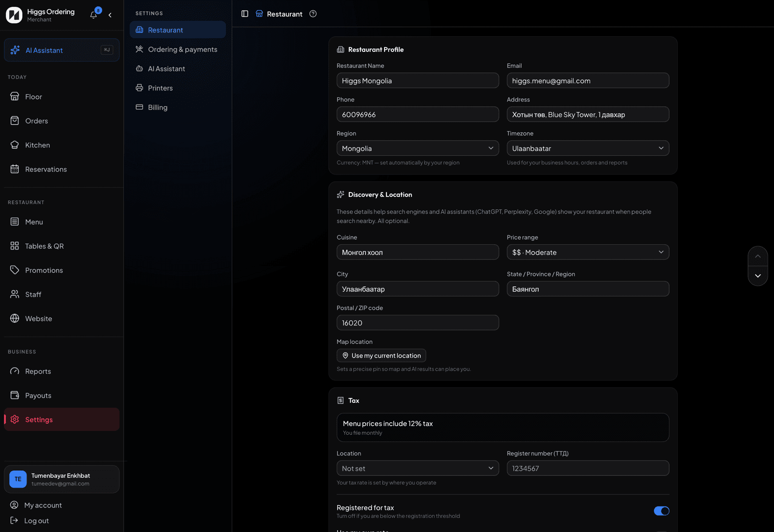Click the scroll up arrow button

pos(758,256)
